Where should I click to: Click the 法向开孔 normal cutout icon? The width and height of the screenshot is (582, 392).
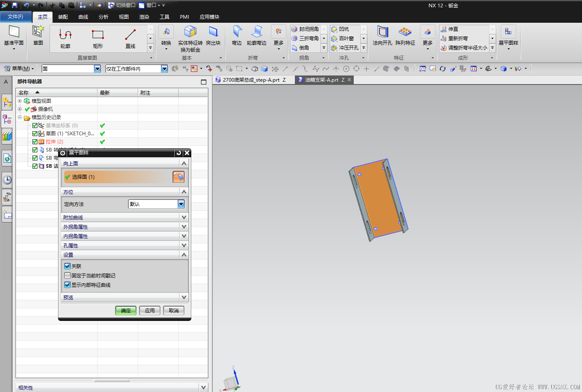383,32
